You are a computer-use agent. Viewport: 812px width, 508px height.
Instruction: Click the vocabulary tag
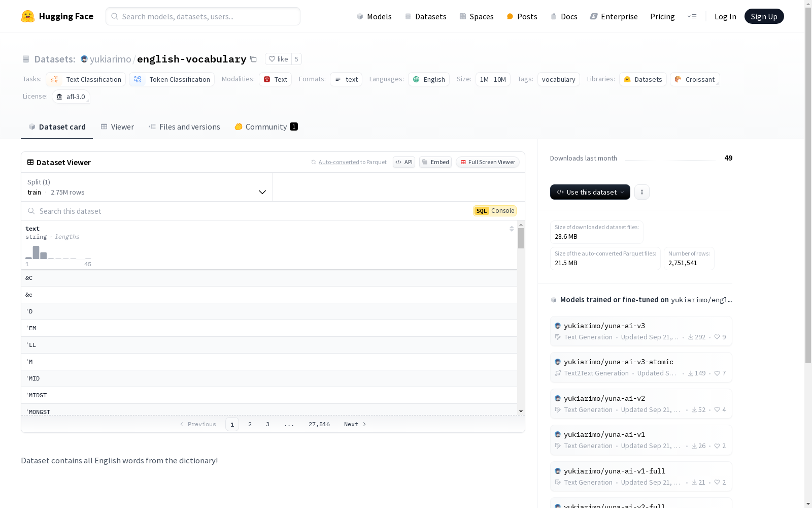(x=558, y=79)
